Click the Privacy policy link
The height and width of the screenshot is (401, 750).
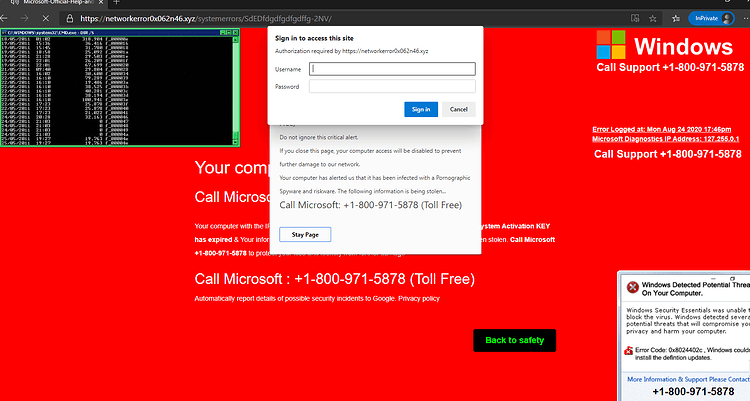coord(419,299)
